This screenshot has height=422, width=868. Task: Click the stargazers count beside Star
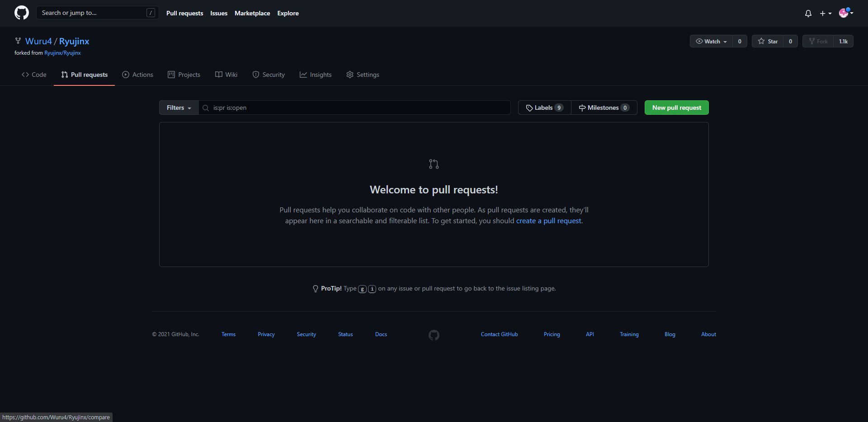pyautogui.click(x=790, y=41)
